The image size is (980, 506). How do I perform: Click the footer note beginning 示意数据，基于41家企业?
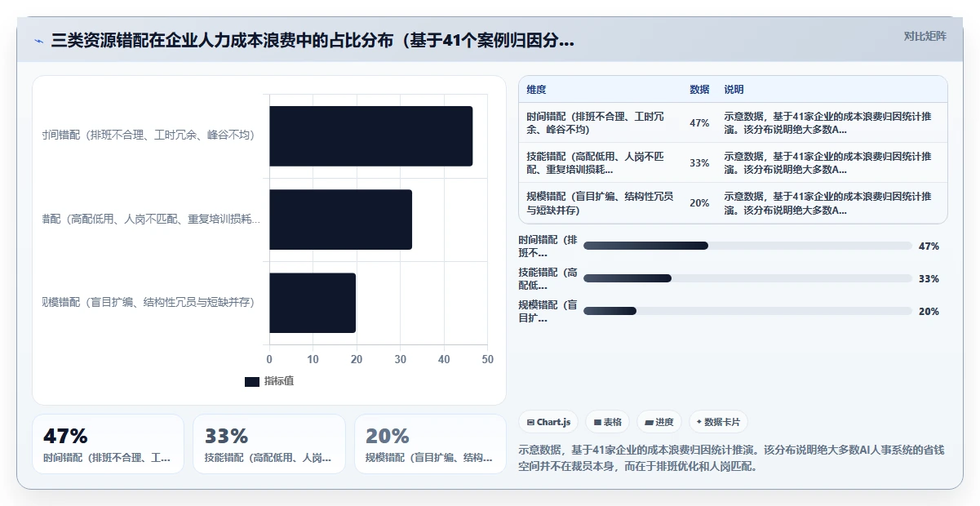(x=732, y=459)
